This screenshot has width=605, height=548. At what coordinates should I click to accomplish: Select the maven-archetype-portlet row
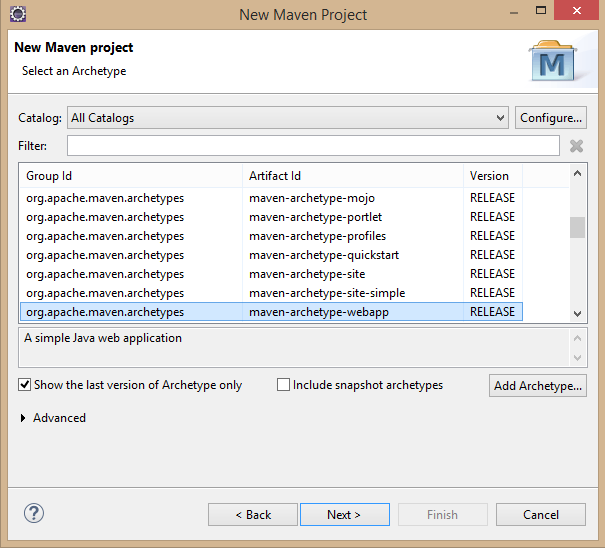pyautogui.click(x=271, y=217)
